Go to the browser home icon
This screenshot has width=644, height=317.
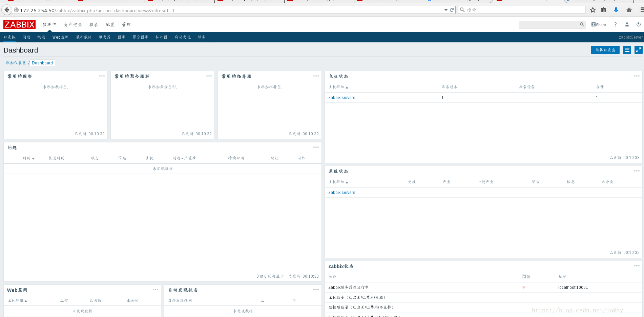pyautogui.click(x=629, y=10)
